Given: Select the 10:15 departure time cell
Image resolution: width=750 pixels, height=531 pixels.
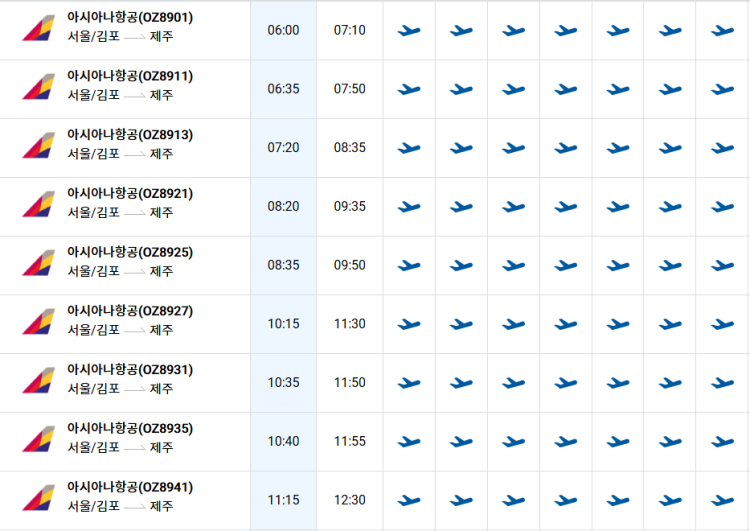Looking at the screenshot, I should tap(283, 324).
